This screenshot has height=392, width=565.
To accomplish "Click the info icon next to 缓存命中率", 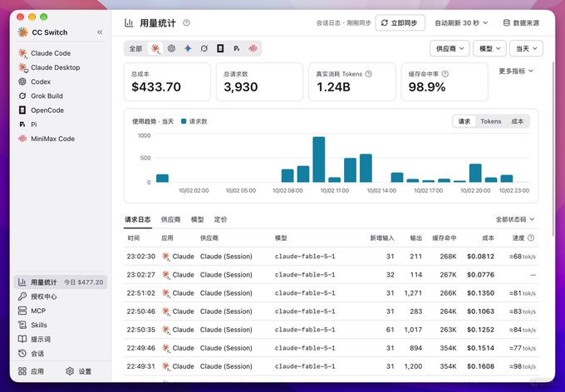I will (445, 74).
